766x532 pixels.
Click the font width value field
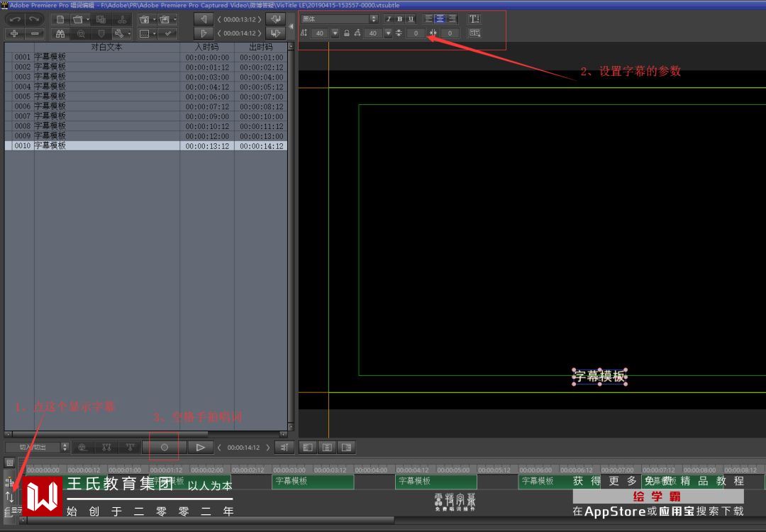[x=373, y=33]
